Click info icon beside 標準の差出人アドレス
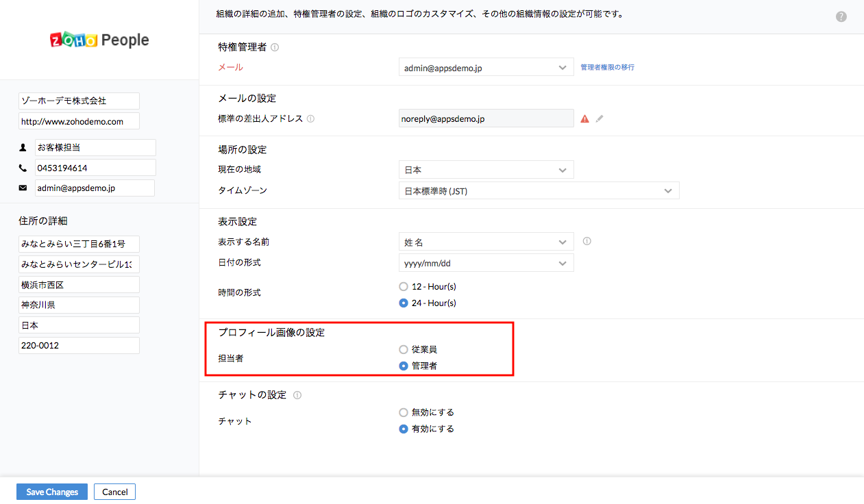Screen dimensions: 864x504 pyautogui.click(x=310, y=118)
